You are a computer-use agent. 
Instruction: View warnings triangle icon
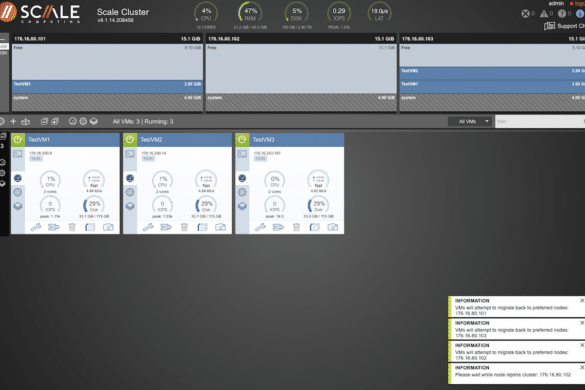click(x=544, y=14)
